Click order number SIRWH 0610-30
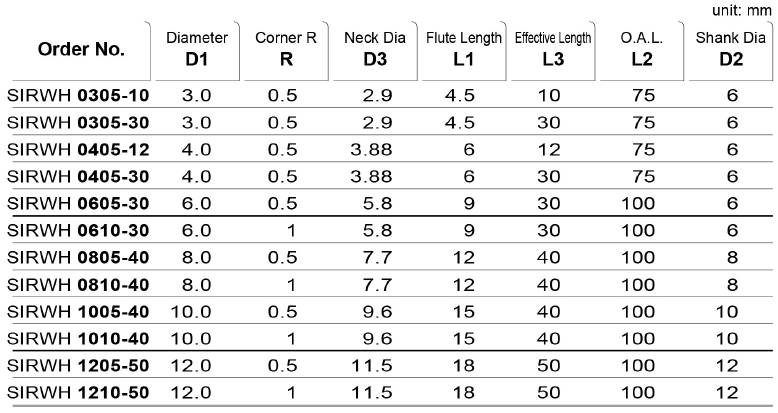This screenshot has height=413, width=778. 78,230
